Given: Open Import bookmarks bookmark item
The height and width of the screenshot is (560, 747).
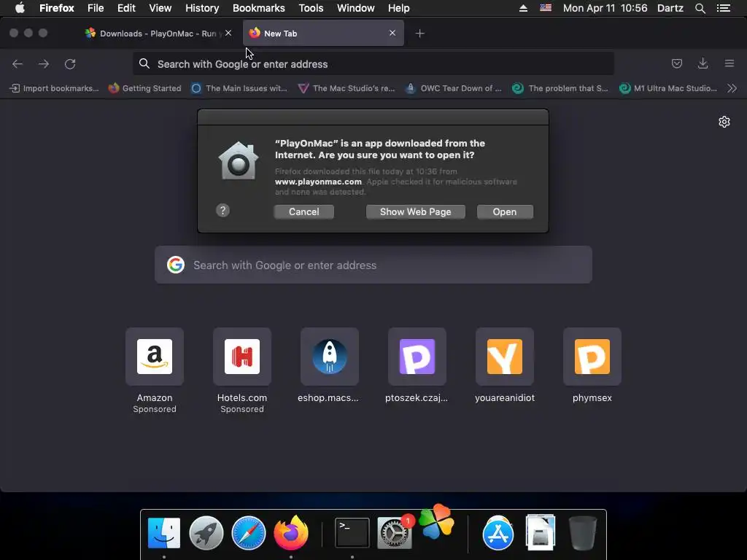Looking at the screenshot, I should tap(54, 88).
